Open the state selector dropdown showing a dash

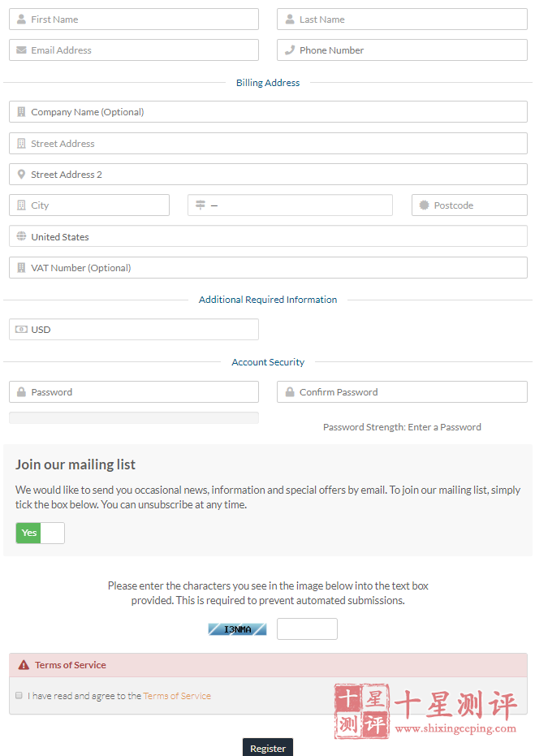pyautogui.click(x=290, y=205)
